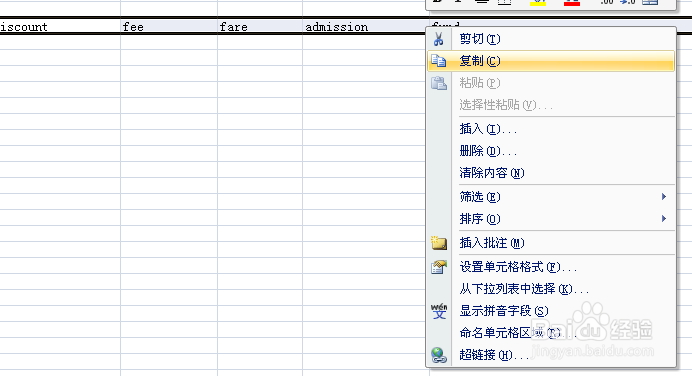The image size is (692, 376).
Task: Apply yellow fill color from mini toolbar
Action: pyautogui.click(x=538, y=2)
